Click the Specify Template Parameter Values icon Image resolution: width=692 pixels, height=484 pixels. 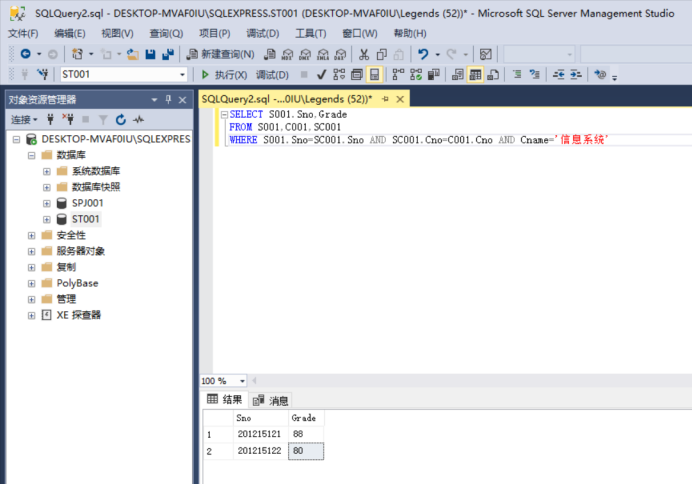(x=600, y=75)
